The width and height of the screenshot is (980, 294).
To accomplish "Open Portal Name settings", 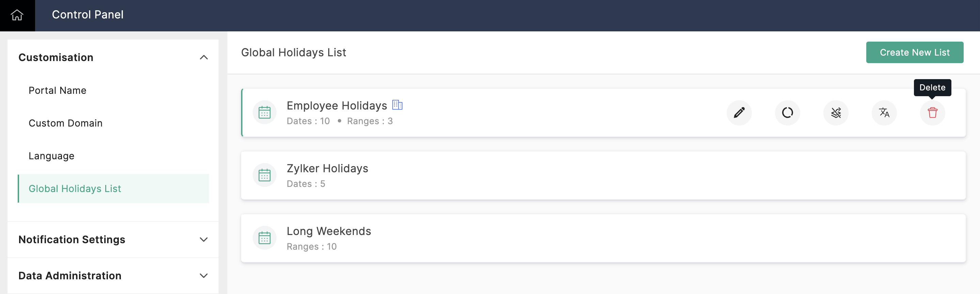I will [x=58, y=90].
